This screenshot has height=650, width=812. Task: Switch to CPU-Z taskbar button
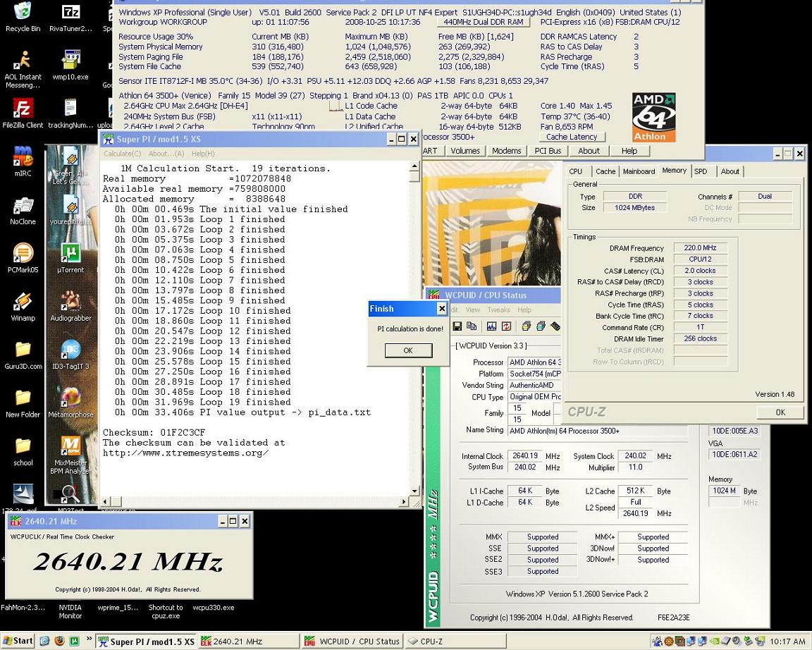click(x=455, y=642)
